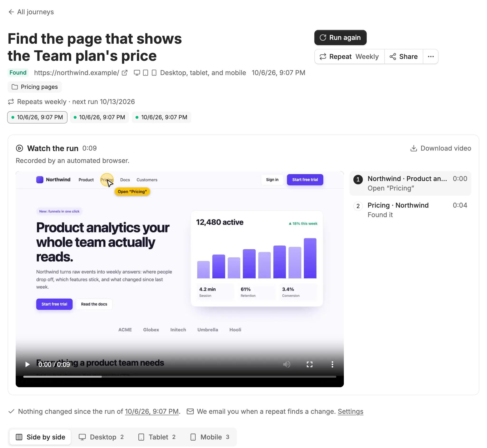Click the https://northwind.example/ URL text
487x448 pixels.
77,73
